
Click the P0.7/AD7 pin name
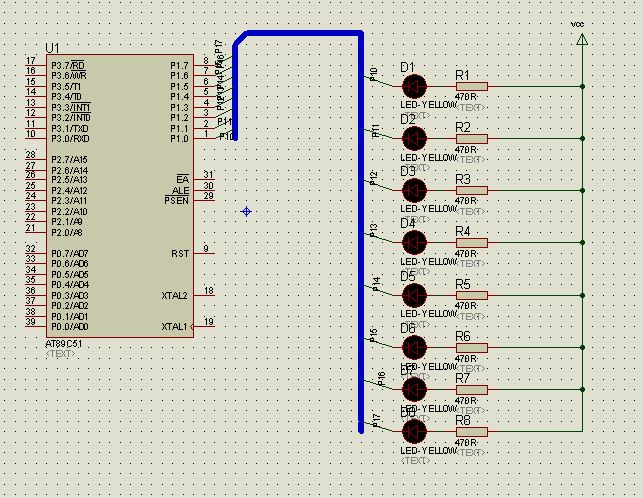70,254
